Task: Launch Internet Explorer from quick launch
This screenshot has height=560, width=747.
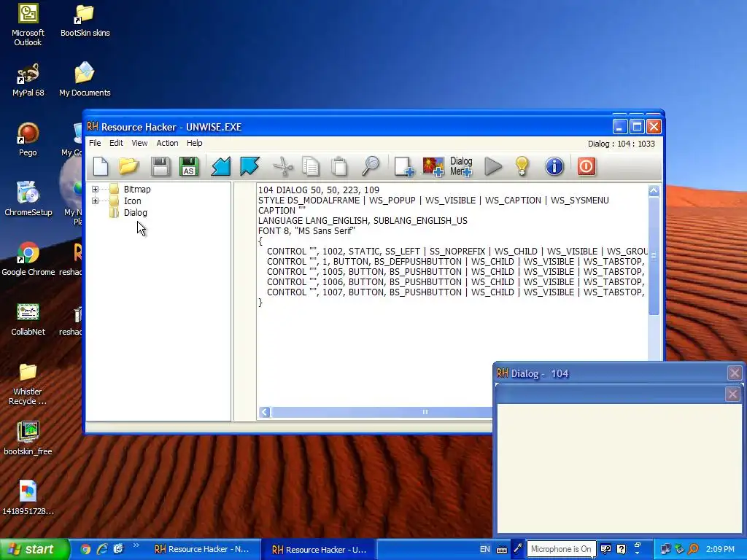Action: click(102, 550)
